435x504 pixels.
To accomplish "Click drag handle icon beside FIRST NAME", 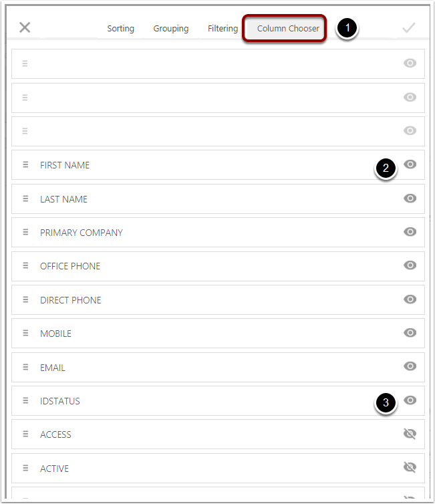I will [x=25, y=164].
